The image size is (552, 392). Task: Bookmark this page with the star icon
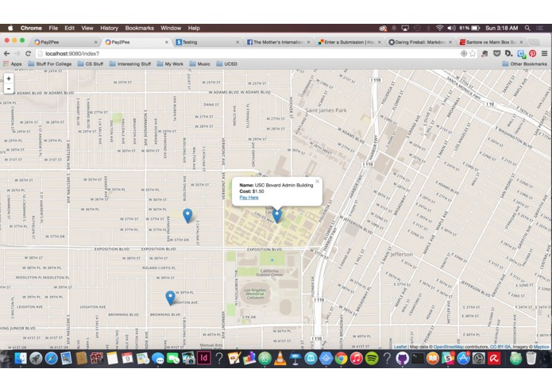click(473, 53)
